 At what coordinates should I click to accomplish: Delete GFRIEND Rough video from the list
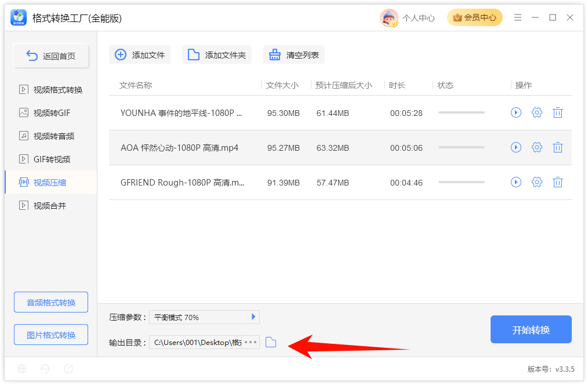point(558,182)
